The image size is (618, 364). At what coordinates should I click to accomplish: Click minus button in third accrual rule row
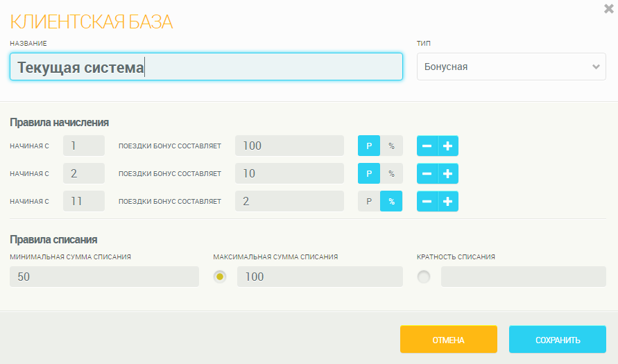coord(427,201)
